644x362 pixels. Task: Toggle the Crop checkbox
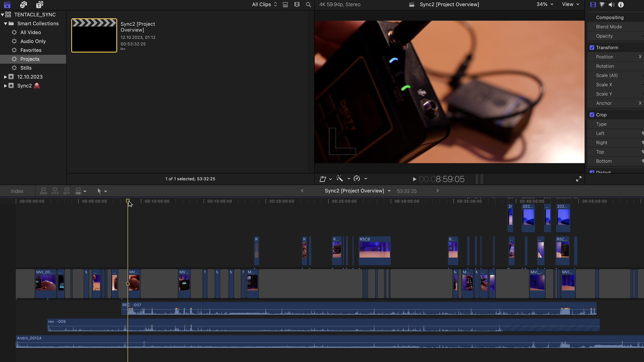click(x=592, y=115)
